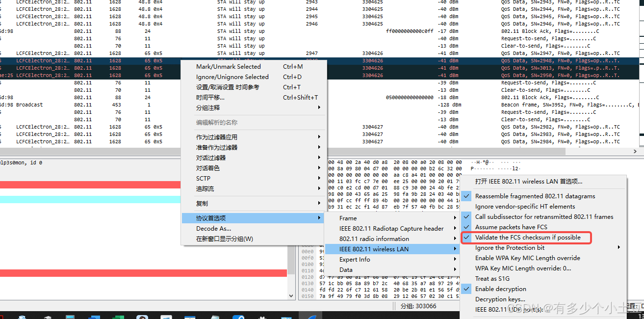
Task: Enable WPA Key MIC Length override option
Action: 543,258
